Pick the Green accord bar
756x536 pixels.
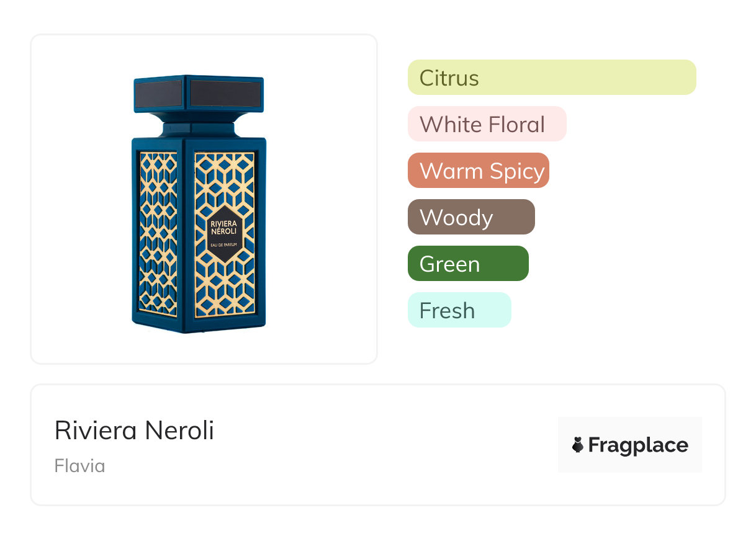point(467,264)
